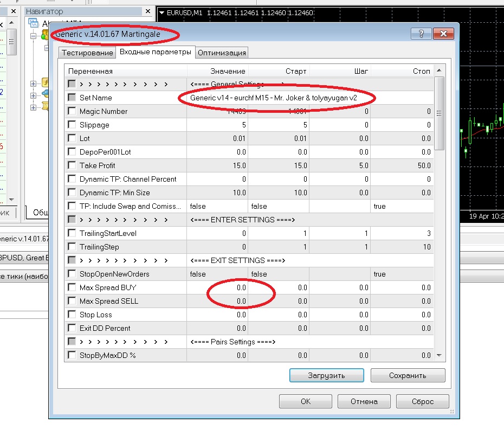Enable optimization for Magic Number
Viewport: 504px width, 442px height.
pyautogui.click(x=72, y=111)
